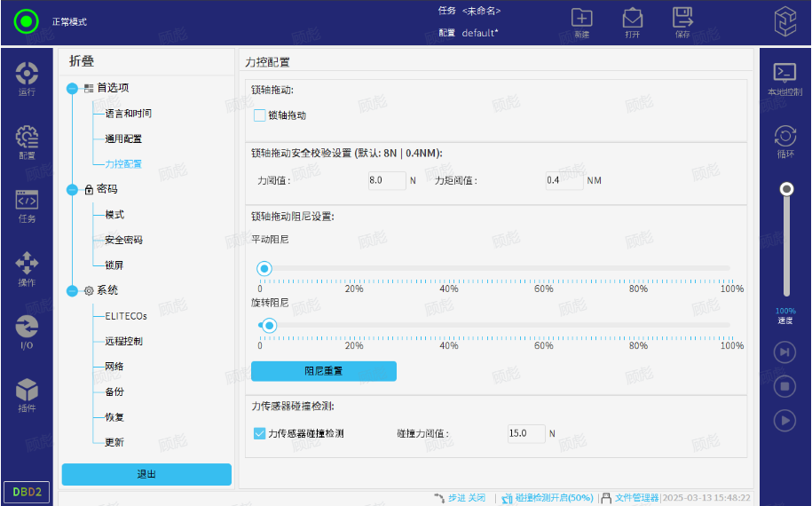Click the 阻尼重置 button
Screen dimensions: 812x506
[323, 371]
